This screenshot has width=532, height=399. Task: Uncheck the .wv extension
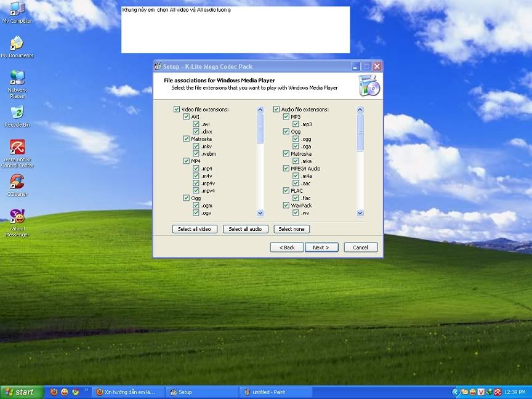click(x=296, y=212)
